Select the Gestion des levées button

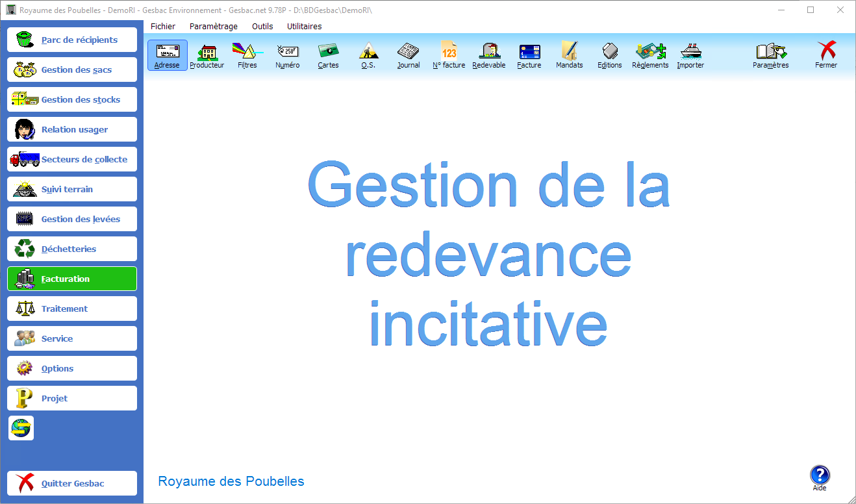(72, 219)
